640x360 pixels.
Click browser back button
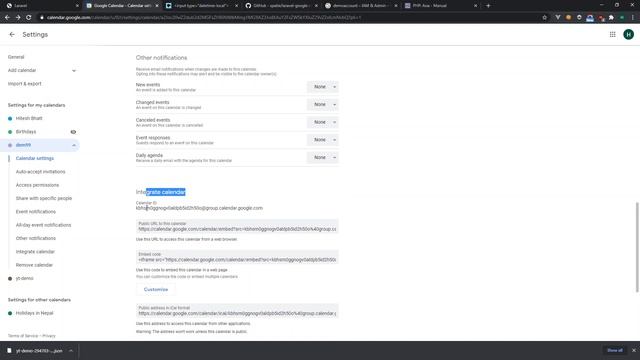(7, 18)
